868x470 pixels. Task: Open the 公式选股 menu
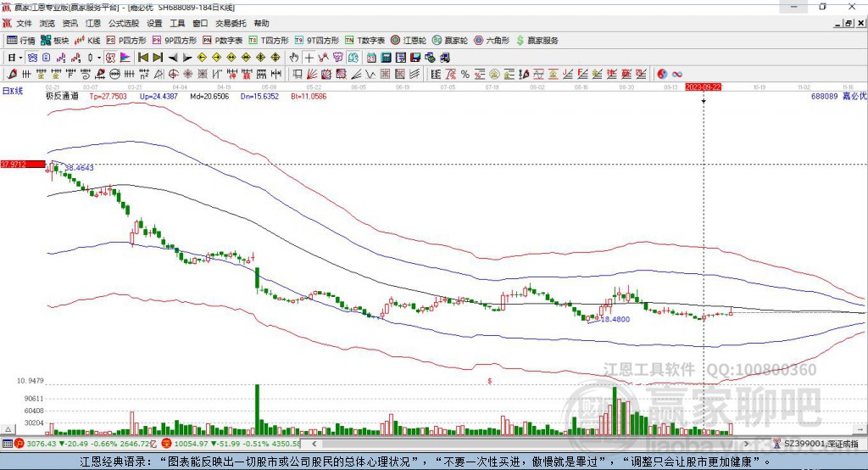[x=124, y=23]
